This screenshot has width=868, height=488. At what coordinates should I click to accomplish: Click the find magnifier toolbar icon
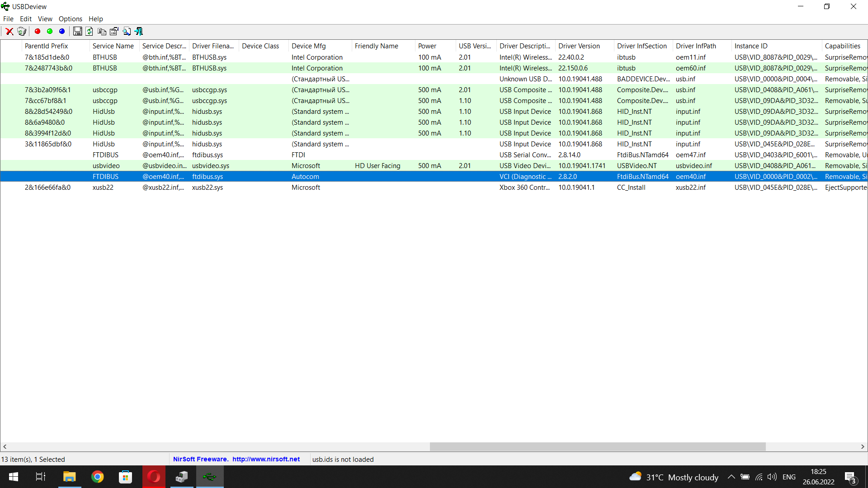coord(127,31)
